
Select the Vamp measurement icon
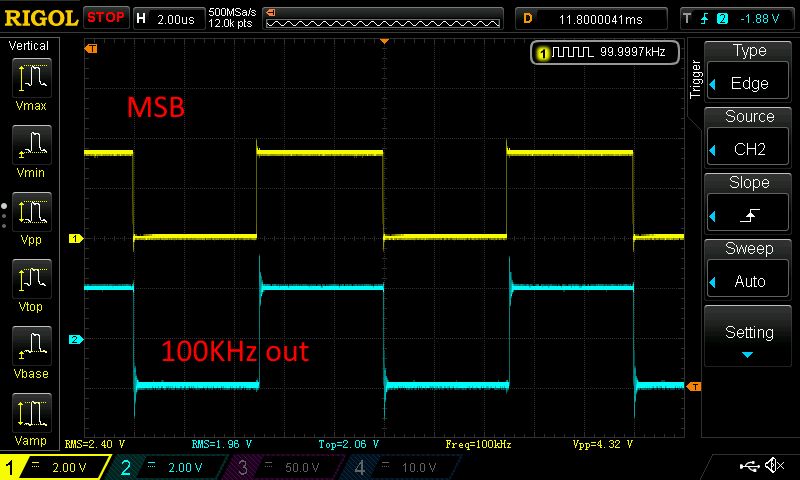point(32,413)
